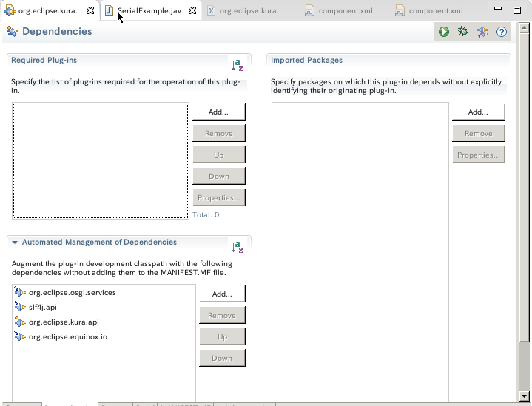Click Add... under Required Plug-ins
Image resolution: width=532 pixels, height=406 pixels.
(x=218, y=112)
